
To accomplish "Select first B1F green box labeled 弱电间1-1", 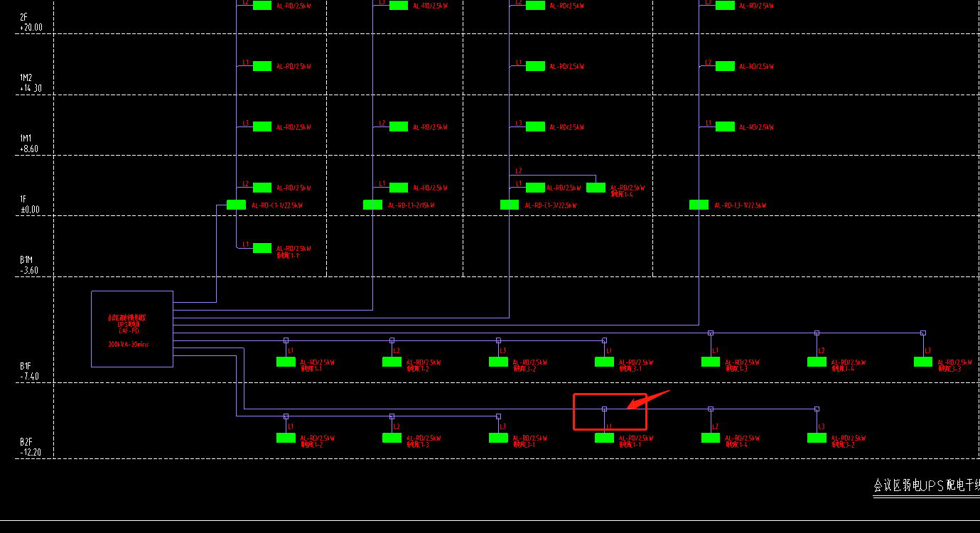I will pos(286,362).
